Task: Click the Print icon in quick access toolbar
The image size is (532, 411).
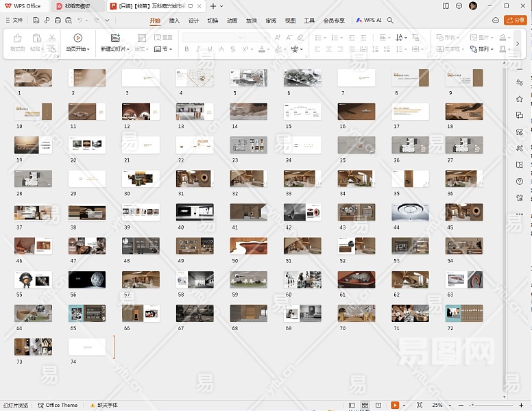Action: (x=57, y=21)
